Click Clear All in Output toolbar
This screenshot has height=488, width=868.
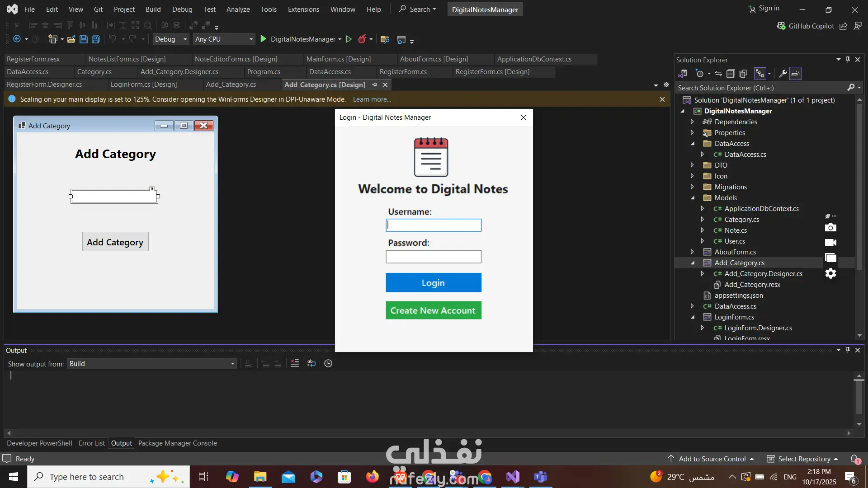click(x=295, y=363)
